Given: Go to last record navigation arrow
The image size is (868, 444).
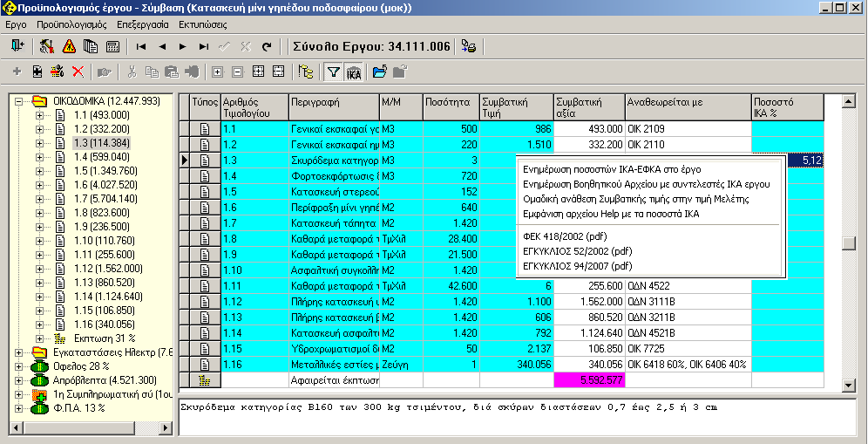Looking at the screenshot, I should click(204, 46).
